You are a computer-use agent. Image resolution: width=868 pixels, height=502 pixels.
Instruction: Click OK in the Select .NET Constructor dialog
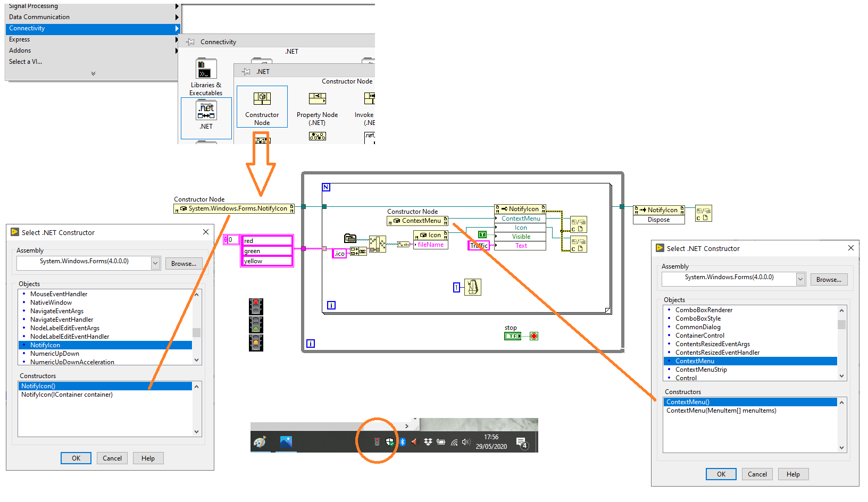(x=76, y=458)
